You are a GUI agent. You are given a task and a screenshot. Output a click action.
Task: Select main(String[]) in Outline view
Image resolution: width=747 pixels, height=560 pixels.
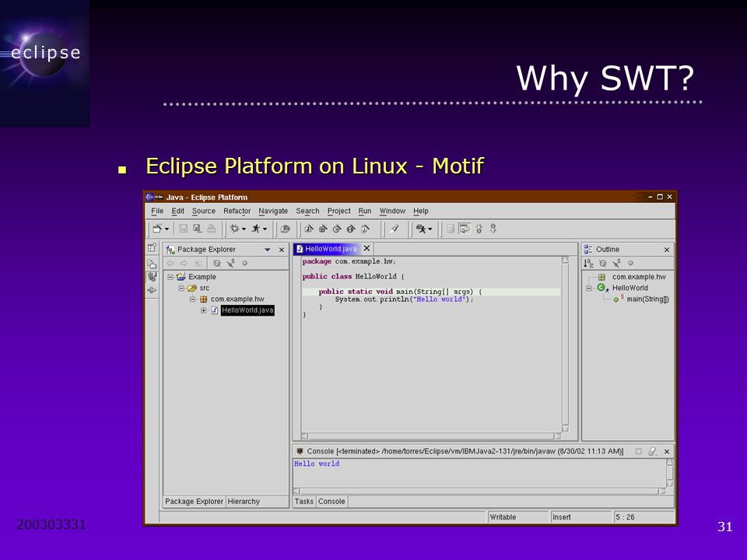coord(647,299)
